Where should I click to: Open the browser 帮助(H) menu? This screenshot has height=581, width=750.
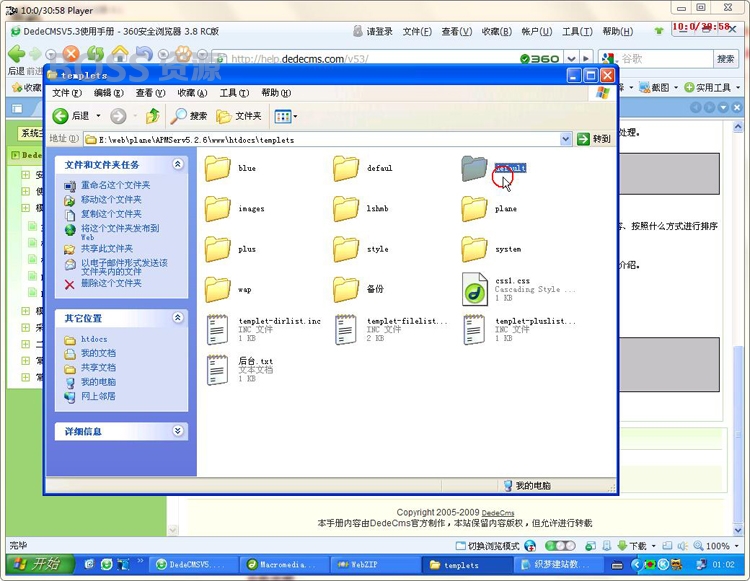(618, 32)
